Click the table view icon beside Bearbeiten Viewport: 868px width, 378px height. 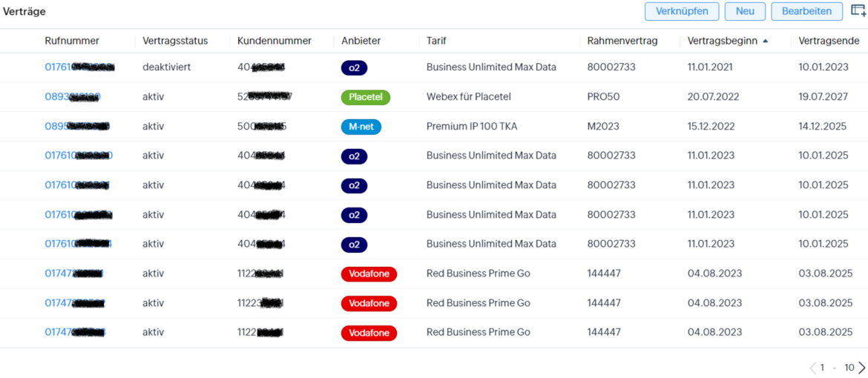pyautogui.click(x=858, y=11)
